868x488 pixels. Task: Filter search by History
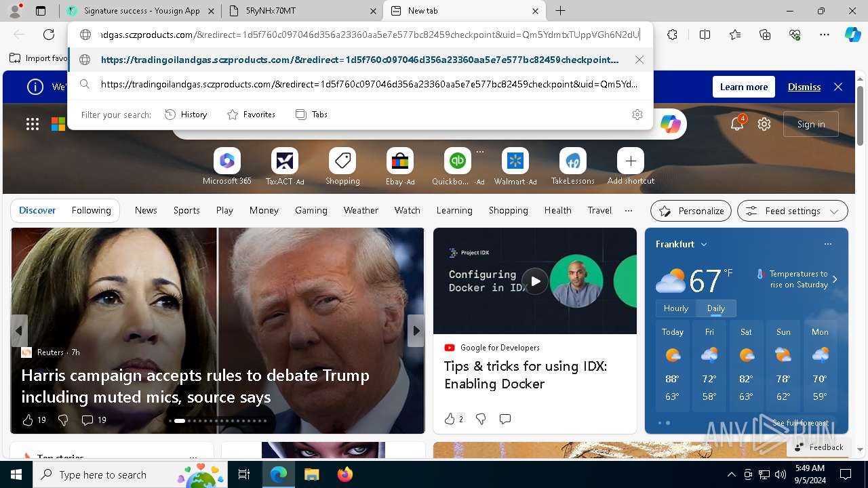click(186, 115)
